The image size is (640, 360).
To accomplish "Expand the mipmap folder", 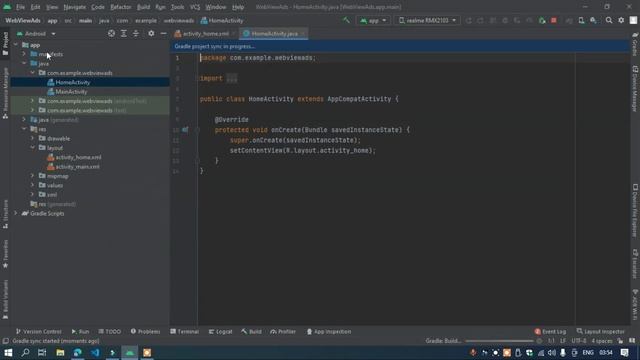I will (x=33, y=176).
